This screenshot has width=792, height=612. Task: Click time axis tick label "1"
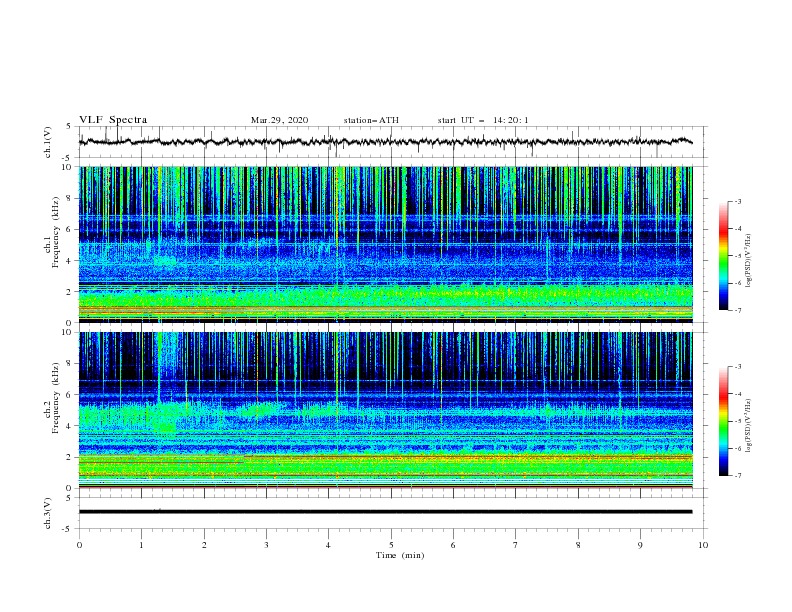tap(141, 545)
